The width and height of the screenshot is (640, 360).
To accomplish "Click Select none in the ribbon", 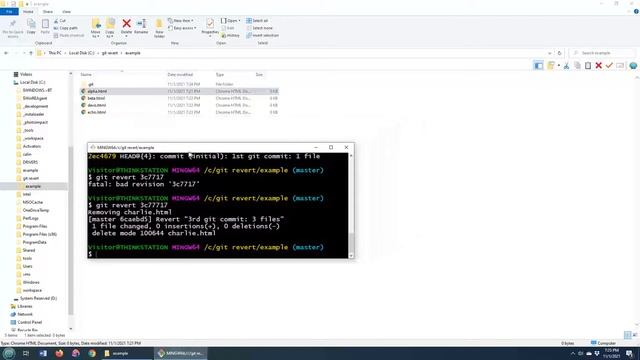I will click(x=259, y=28).
